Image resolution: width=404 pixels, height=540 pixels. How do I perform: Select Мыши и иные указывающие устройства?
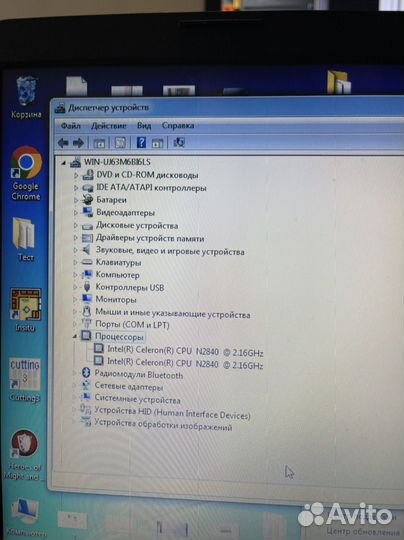tap(173, 313)
